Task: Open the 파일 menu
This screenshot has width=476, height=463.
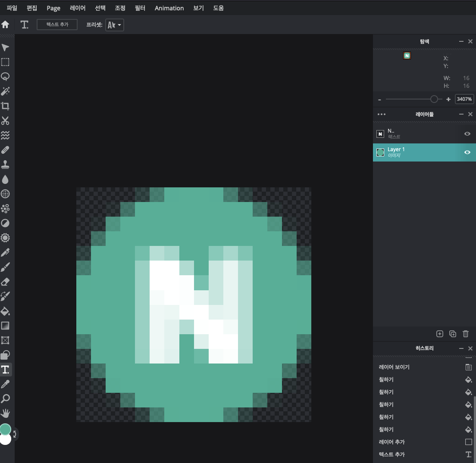Action: coord(12,8)
